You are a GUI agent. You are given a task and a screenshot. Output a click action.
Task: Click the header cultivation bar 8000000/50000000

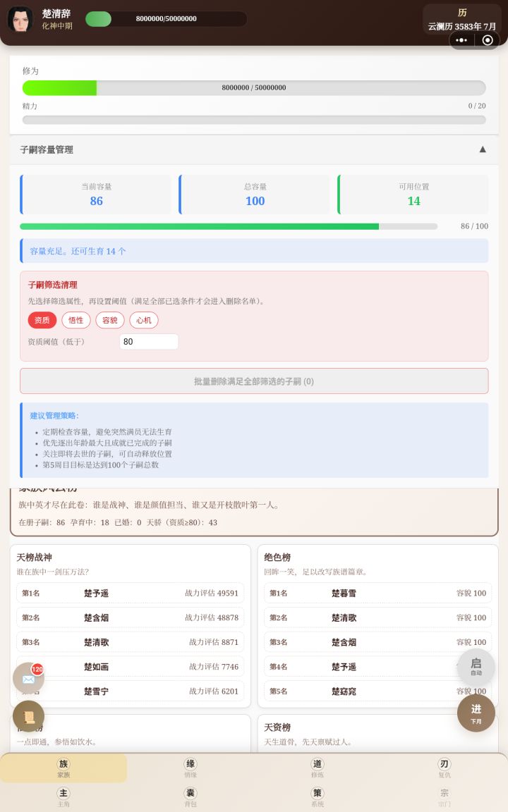[x=166, y=18]
